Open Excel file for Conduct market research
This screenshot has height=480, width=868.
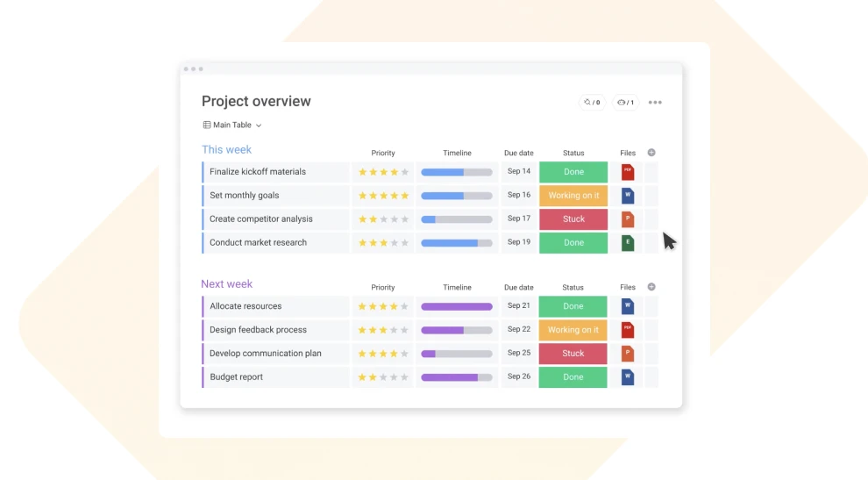(627, 243)
